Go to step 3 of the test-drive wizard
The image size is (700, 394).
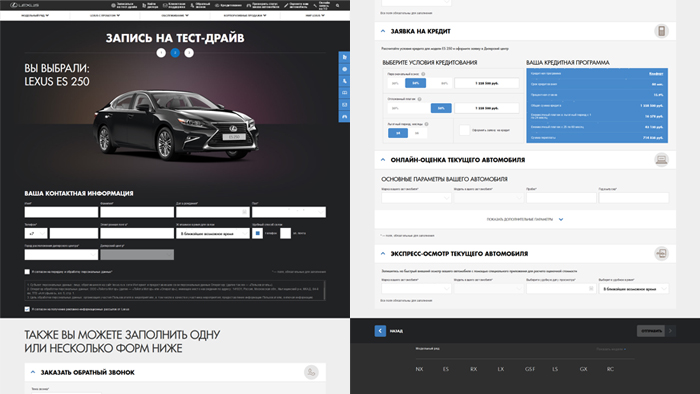(x=189, y=53)
